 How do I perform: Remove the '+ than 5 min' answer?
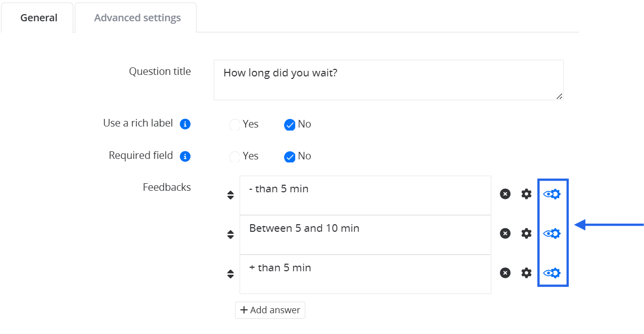[x=505, y=273]
